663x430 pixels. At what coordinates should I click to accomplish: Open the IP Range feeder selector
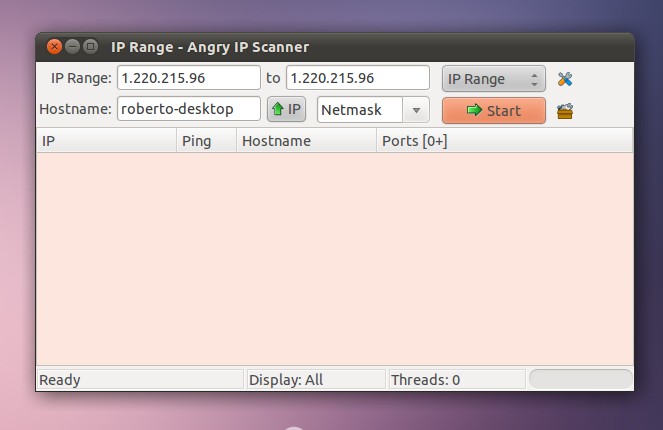point(494,79)
